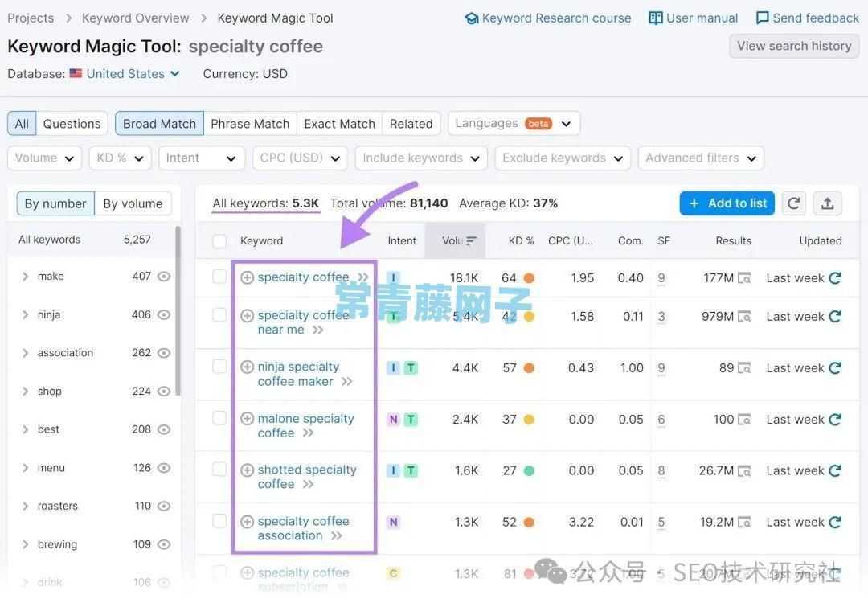Hide the 'association' group with its eye icon

pos(164,353)
